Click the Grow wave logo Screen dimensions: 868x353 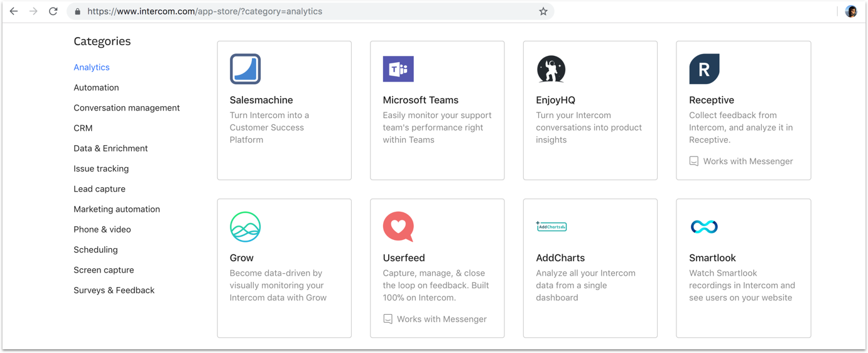[245, 227]
